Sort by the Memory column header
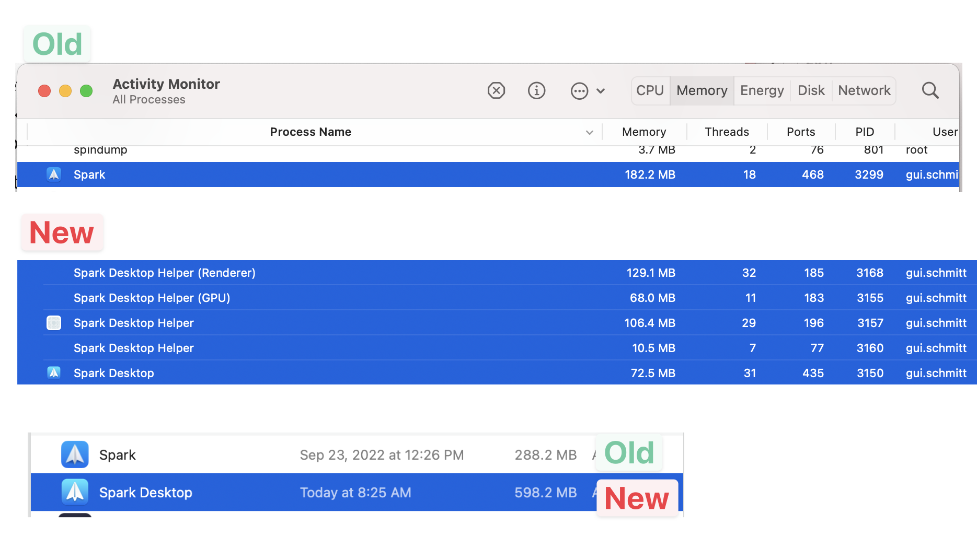The height and width of the screenshot is (560, 977). pyautogui.click(x=644, y=132)
